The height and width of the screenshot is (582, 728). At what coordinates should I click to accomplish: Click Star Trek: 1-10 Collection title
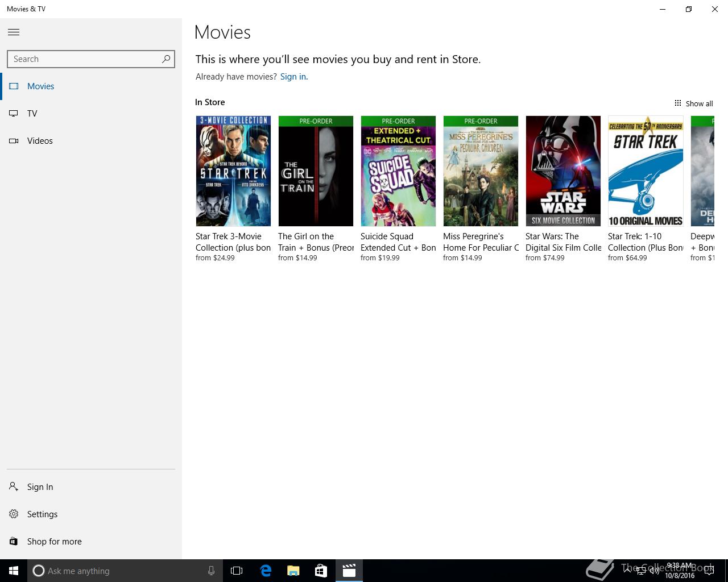tap(646, 242)
